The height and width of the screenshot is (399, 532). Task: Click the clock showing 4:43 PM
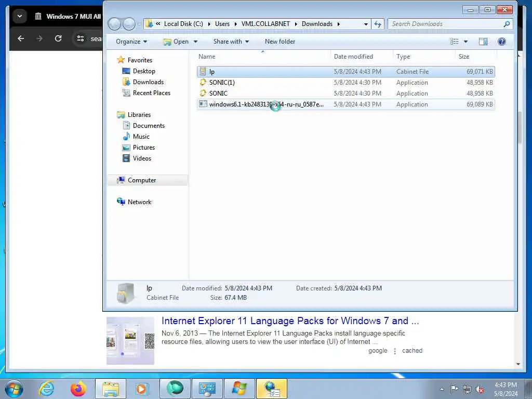(506, 385)
